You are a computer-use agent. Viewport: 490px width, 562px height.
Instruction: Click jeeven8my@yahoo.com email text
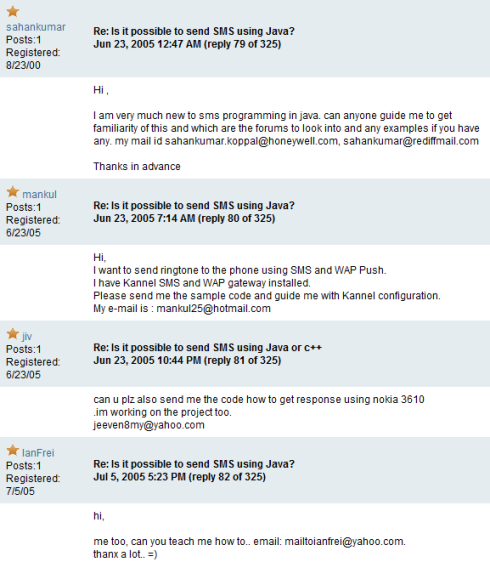[x=149, y=425]
